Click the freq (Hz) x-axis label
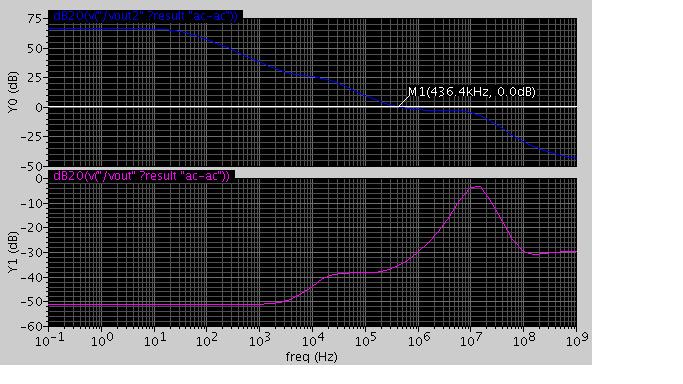Image resolution: width=683 pixels, height=384 pixels. point(311,357)
